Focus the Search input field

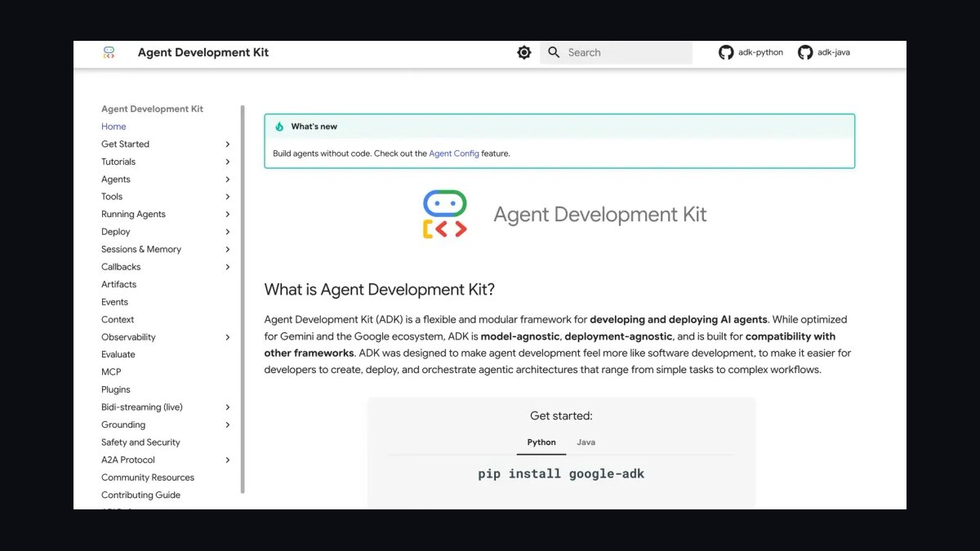pos(616,52)
